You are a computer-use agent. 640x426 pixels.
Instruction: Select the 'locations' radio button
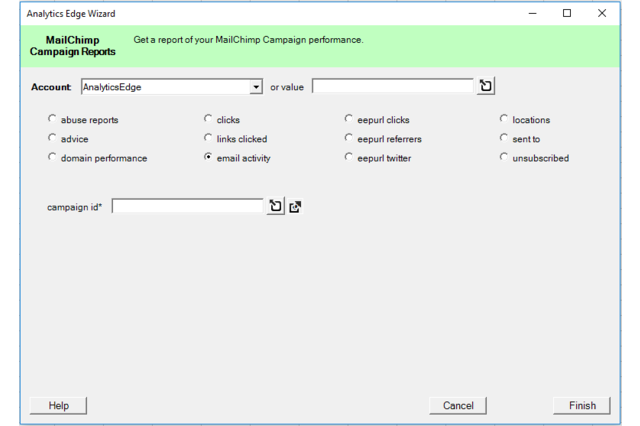click(504, 118)
